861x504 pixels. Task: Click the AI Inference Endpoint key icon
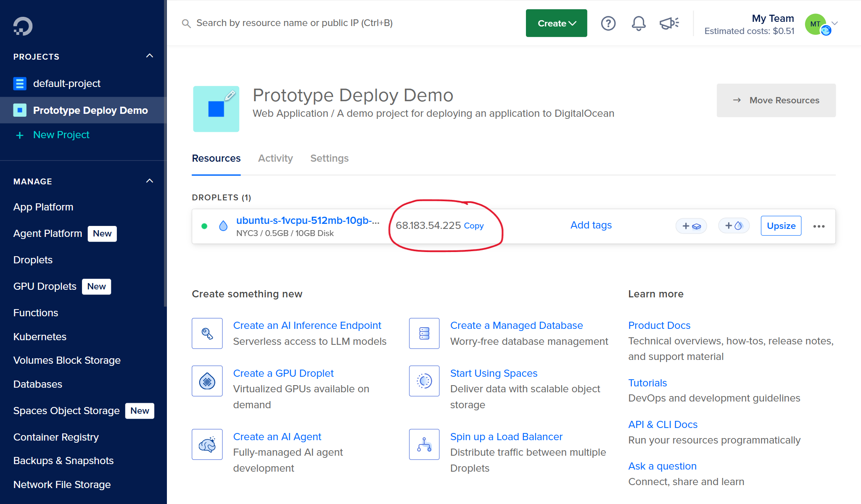tap(207, 333)
